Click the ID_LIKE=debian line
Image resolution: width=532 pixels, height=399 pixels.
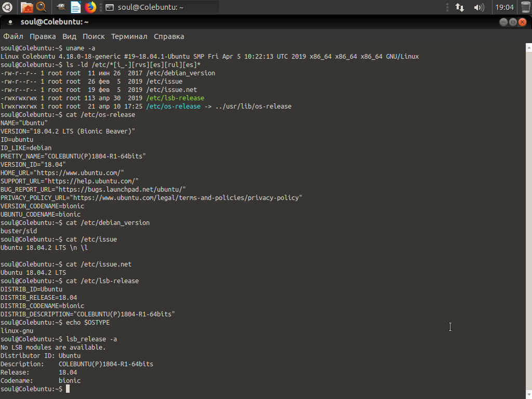click(x=26, y=148)
